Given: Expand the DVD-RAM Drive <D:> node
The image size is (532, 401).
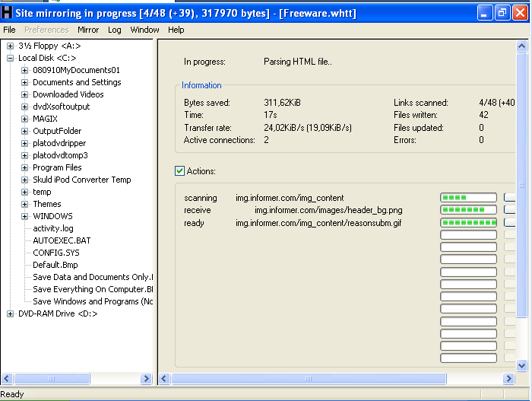Looking at the screenshot, I should coord(10,313).
